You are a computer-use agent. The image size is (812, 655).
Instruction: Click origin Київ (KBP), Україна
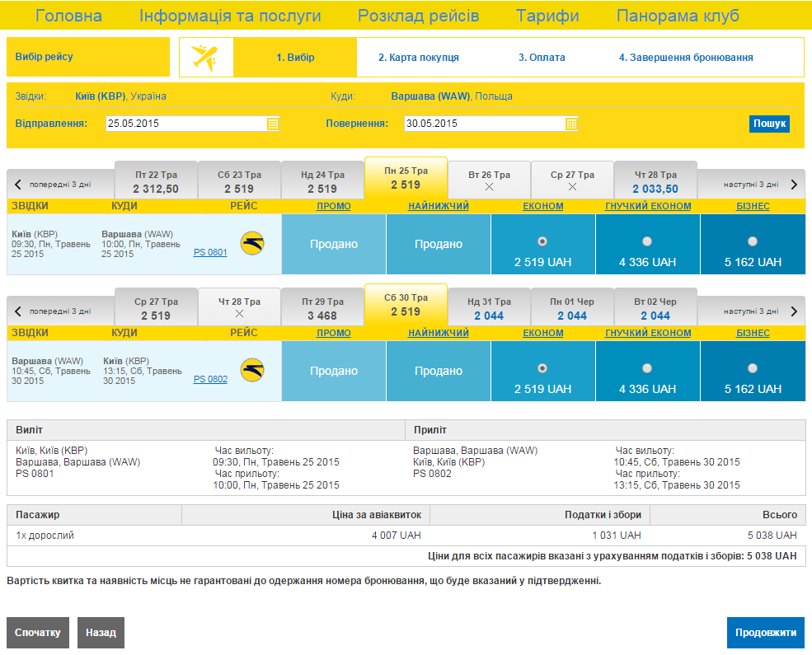[120, 96]
